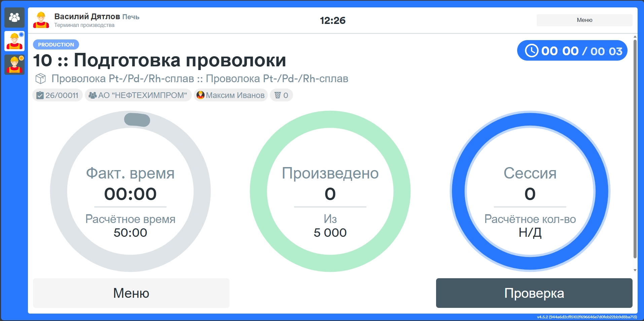Click the Н/Д estimated quantity value
Image resolution: width=644 pixels, height=321 pixels.
[x=530, y=233]
